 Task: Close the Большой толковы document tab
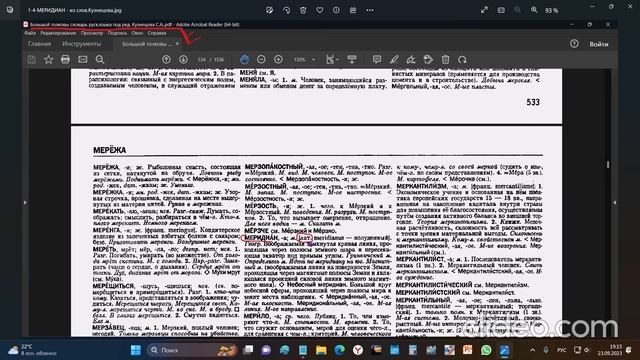tap(177, 44)
